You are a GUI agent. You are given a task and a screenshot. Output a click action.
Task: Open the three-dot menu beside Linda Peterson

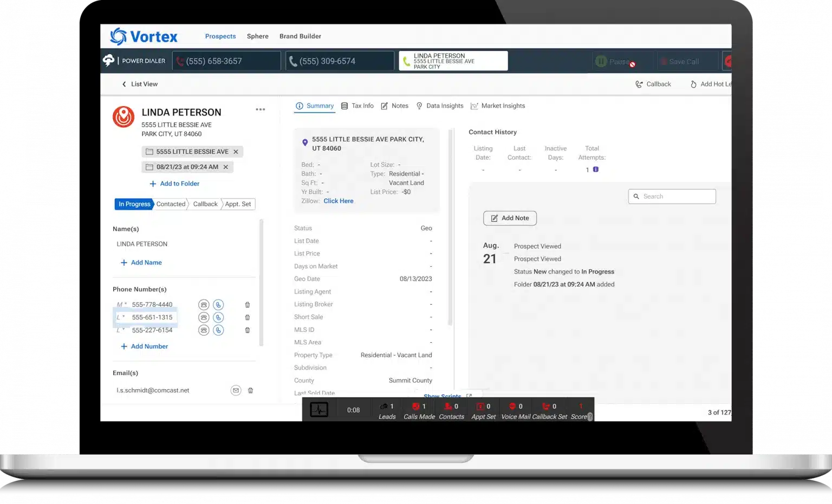(x=261, y=109)
